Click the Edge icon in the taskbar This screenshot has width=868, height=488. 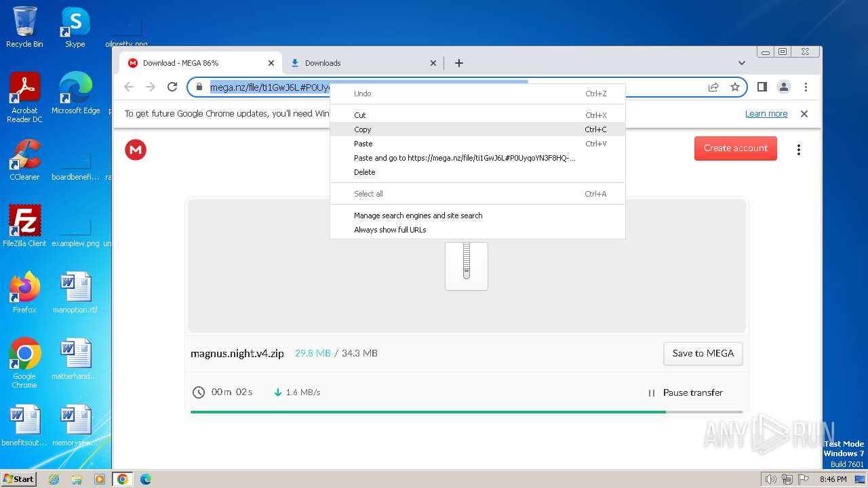(x=145, y=479)
